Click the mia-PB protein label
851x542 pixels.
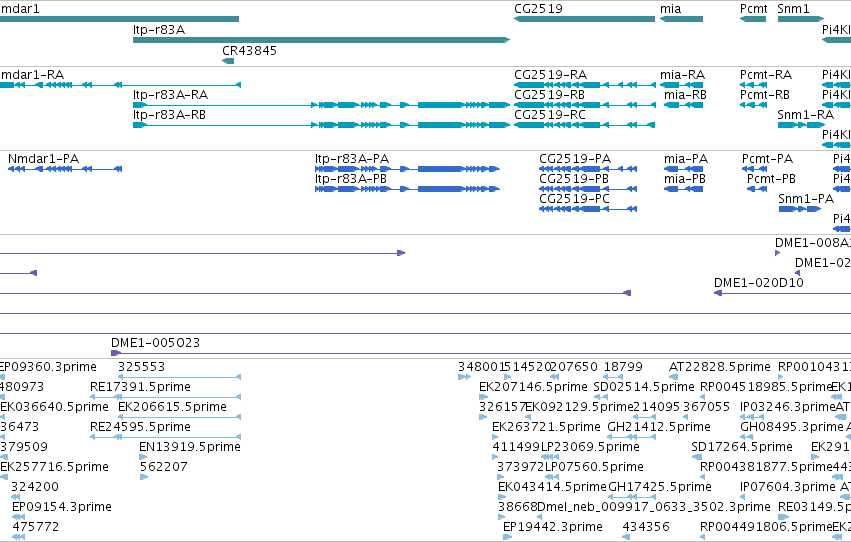[684, 179]
